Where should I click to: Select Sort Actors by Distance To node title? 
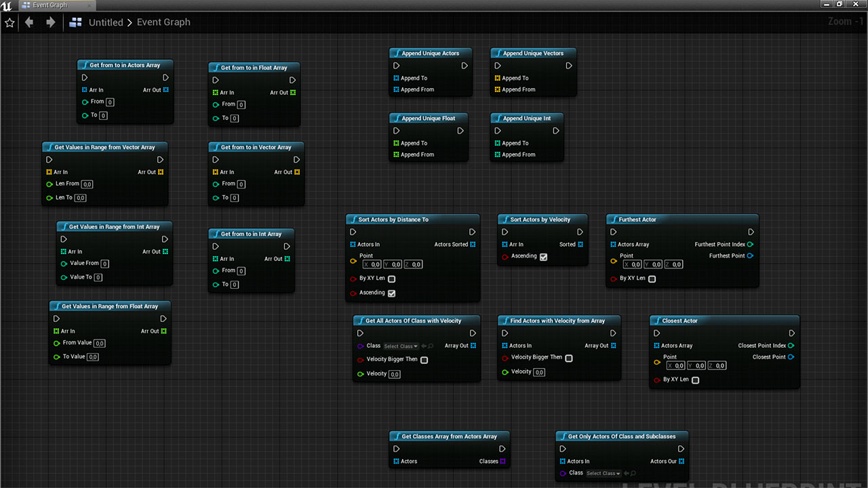[393, 220]
